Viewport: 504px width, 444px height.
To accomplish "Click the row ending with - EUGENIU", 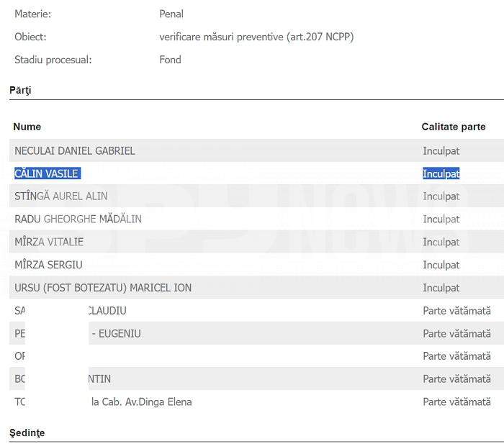I will coord(256,333).
